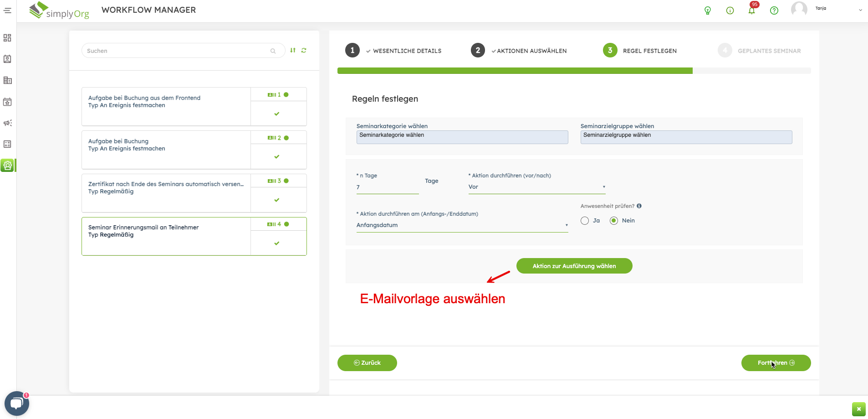868x419 pixels.
Task: Click the megaphone marketing icon in the sidebar
Action: click(x=7, y=123)
